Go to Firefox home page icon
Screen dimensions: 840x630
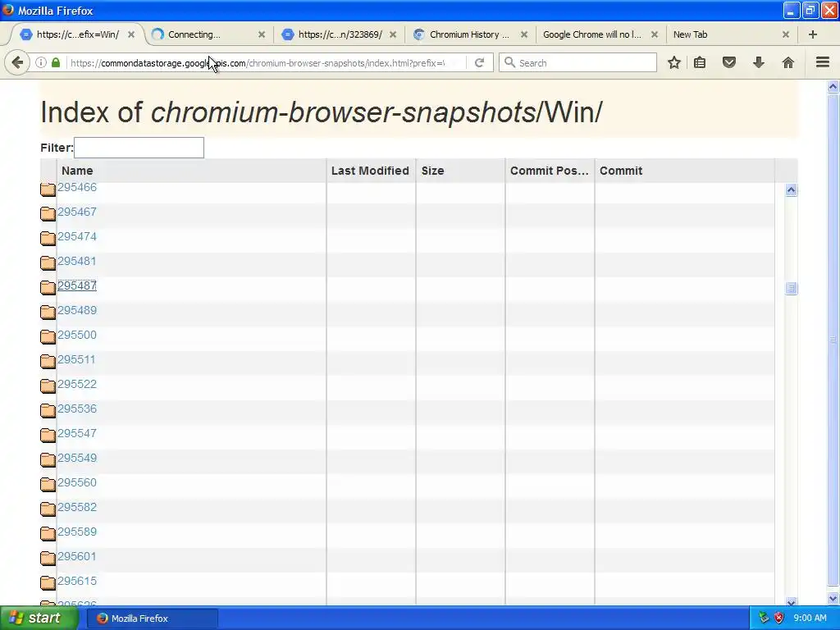pos(788,62)
